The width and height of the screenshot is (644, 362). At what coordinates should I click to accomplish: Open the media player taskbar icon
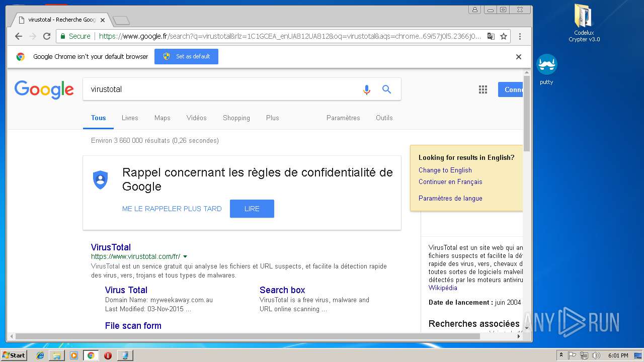(74, 355)
